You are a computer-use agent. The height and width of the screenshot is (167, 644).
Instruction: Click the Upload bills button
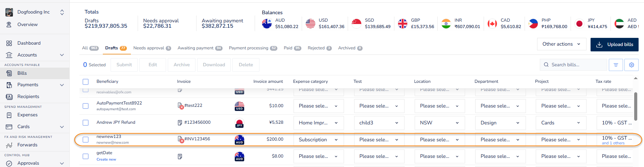pyautogui.click(x=614, y=44)
